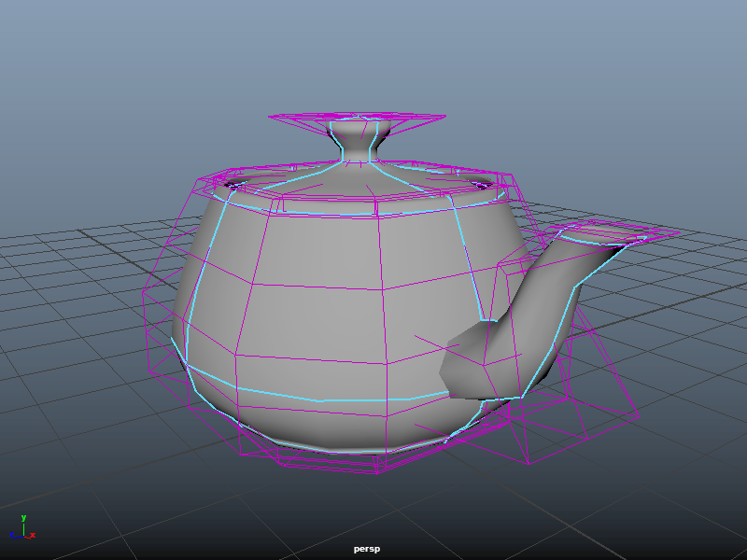The height and width of the screenshot is (560, 747).
Task: Click the view axis gizmo in the corner
Action: click(21, 529)
